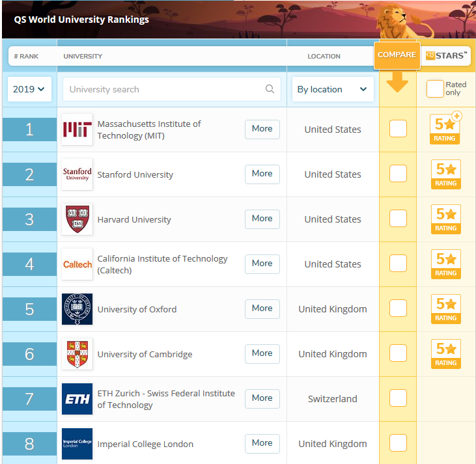Tick the compare checkbox for Imperial College London
476x464 pixels.
click(398, 443)
